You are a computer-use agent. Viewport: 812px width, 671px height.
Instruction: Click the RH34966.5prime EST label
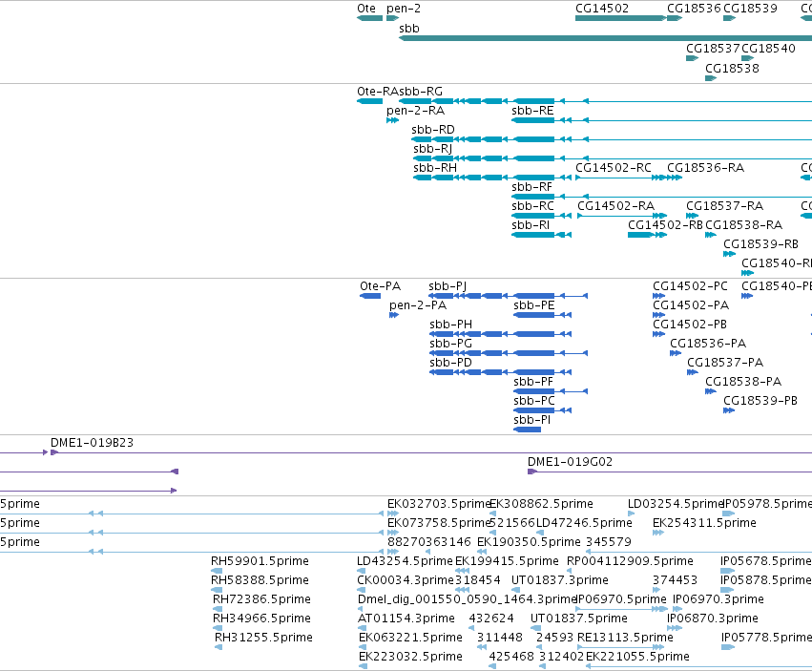(x=261, y=619)
